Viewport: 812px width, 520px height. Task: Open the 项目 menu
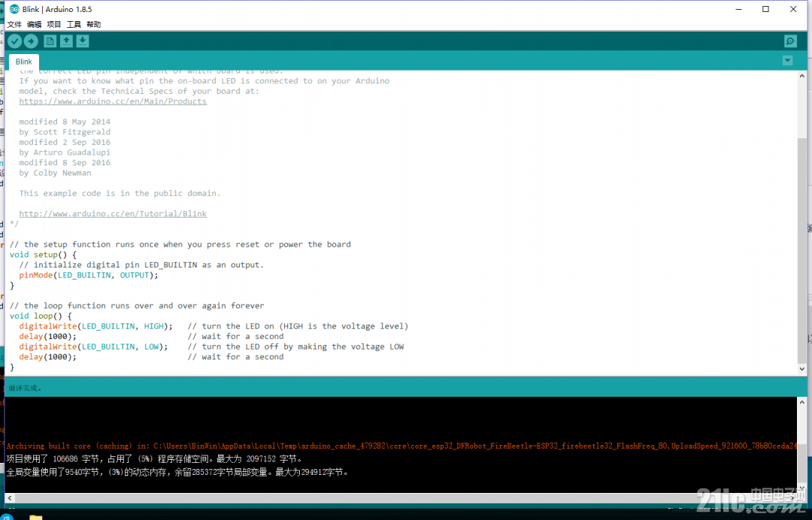(x=54, y=24)
